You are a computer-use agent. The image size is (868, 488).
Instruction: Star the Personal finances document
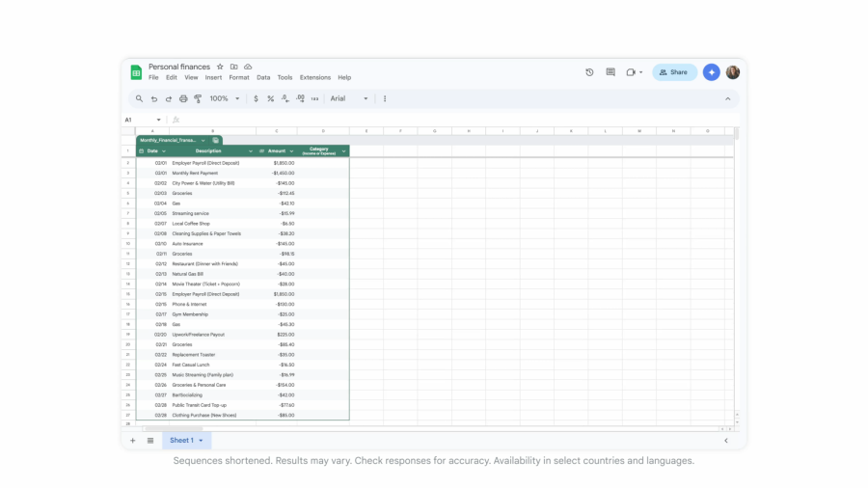coord(220,67)
